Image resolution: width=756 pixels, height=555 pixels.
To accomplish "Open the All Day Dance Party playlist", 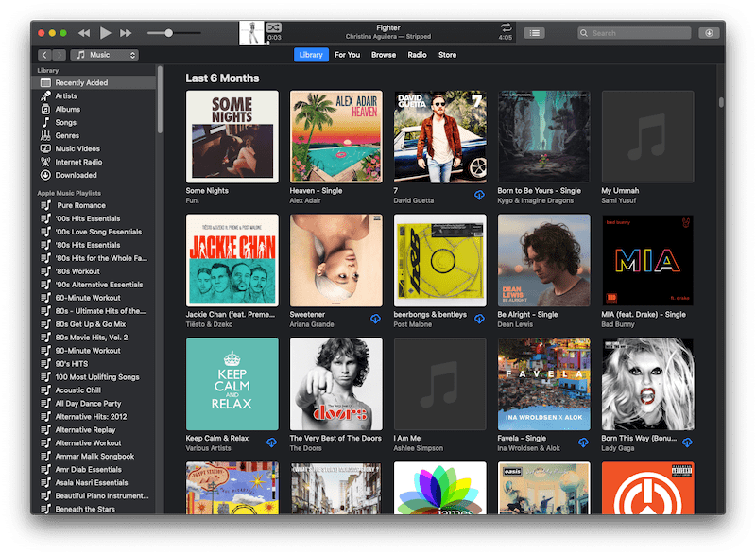I will pos(94,404).
